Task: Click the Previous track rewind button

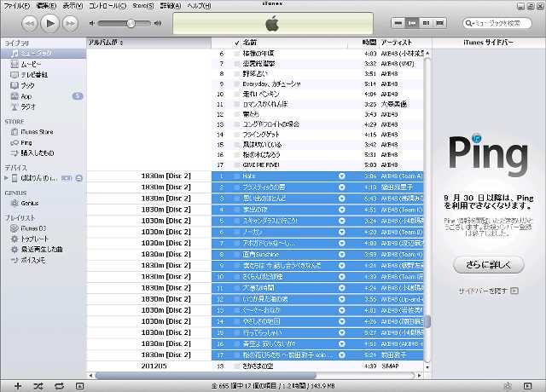Action: pyautogui.click(x=28, y=22)
